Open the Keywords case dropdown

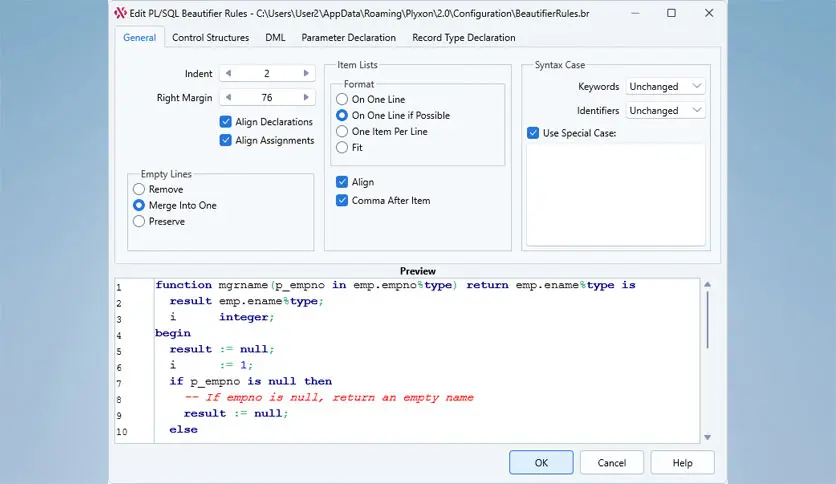(x=665, y=86)
